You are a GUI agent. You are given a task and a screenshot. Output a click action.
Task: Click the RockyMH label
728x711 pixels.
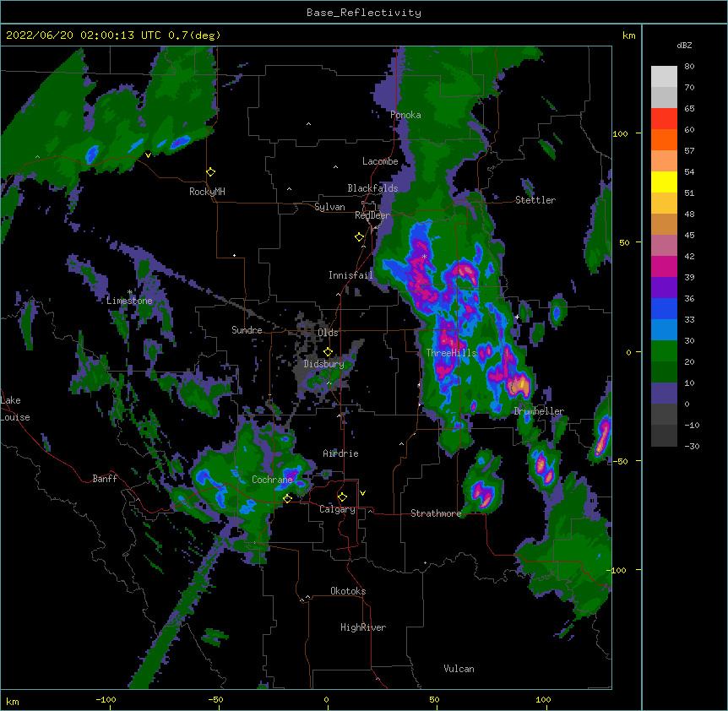coord(207,192)
